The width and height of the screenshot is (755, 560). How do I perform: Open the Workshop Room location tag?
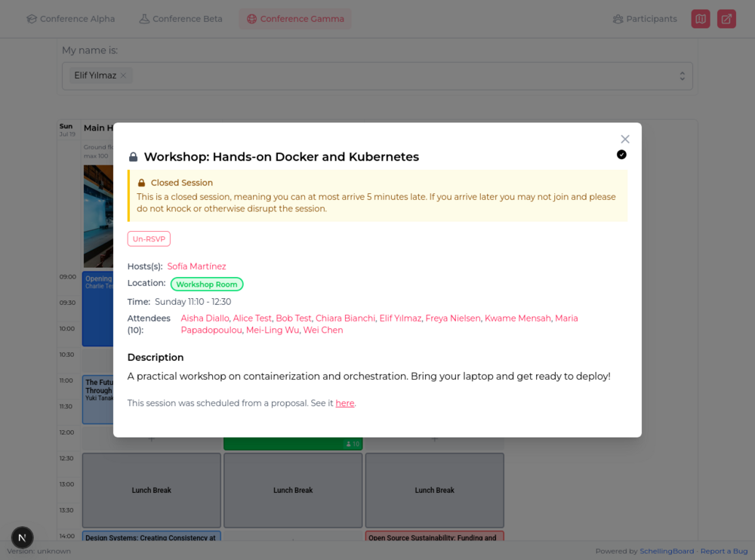click(x=207, y=284)
